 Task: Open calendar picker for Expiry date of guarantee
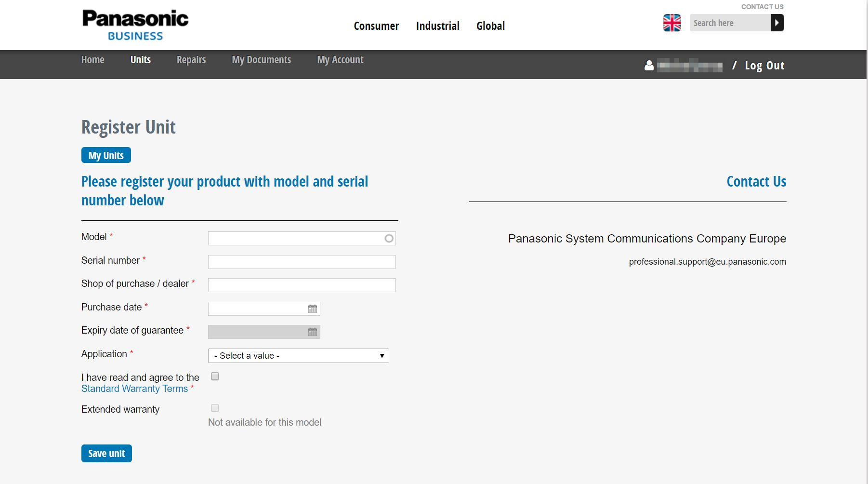313,332
